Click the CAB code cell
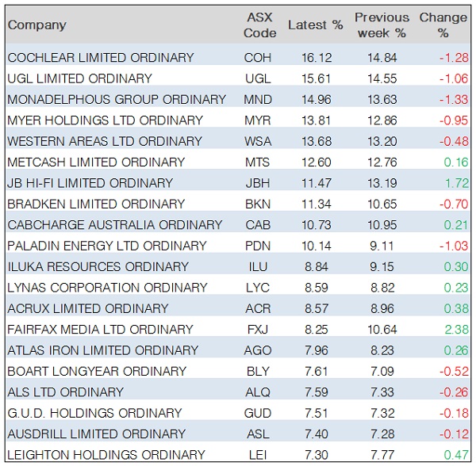Viewport: 476px width, 466px height. pyautogui.click(x=258, y=225)
